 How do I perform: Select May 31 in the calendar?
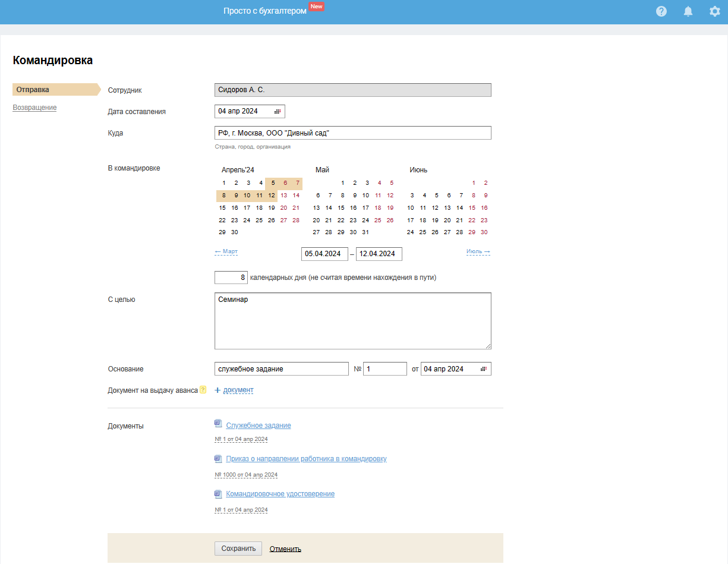tap(365, 232)
